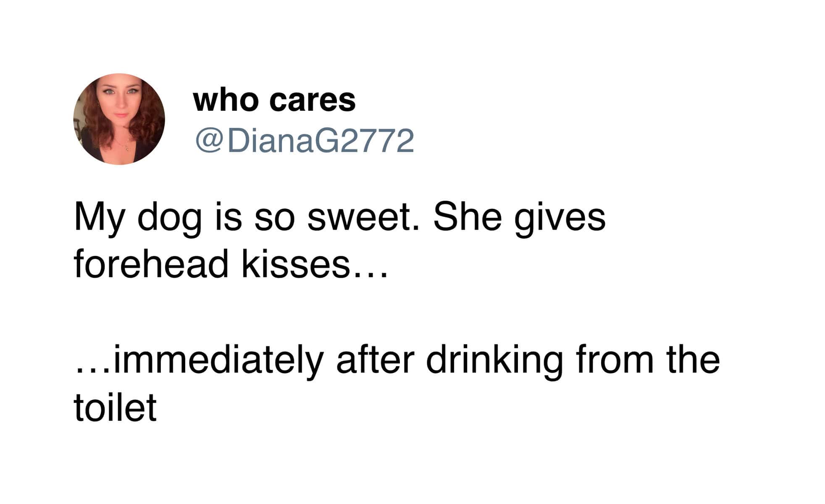This screenshot has width=825, height=504.
Task: Click the word "who" in the display name
Action: 226,100
